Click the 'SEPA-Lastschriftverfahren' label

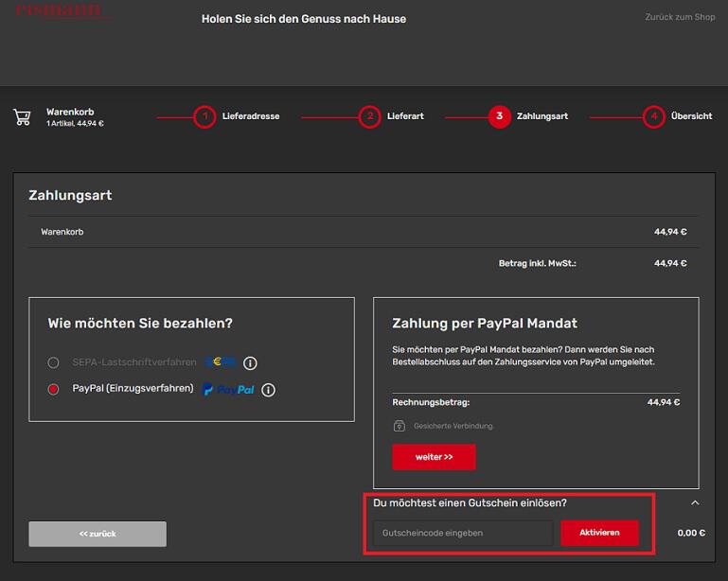[x=134, y=362]
